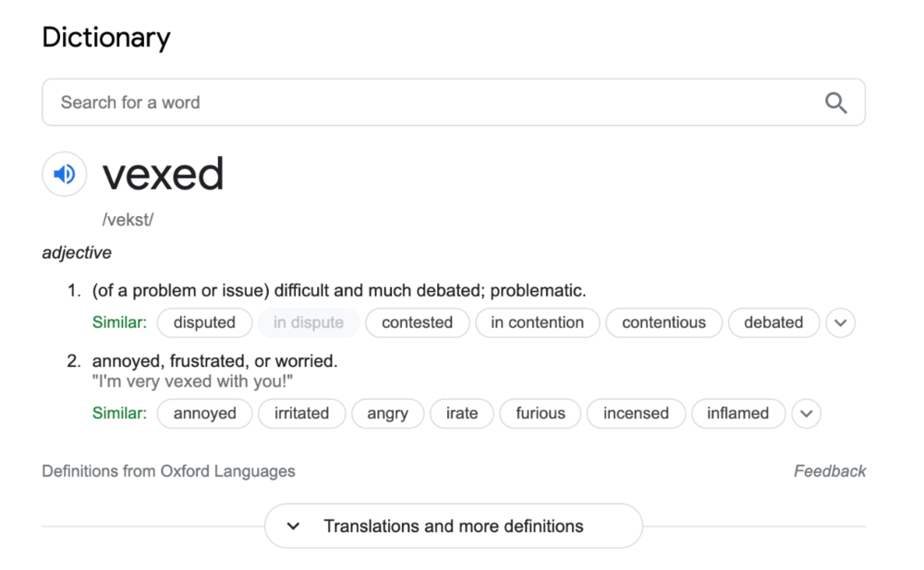Expand more synonyms for the first definition

pos(840,323)
